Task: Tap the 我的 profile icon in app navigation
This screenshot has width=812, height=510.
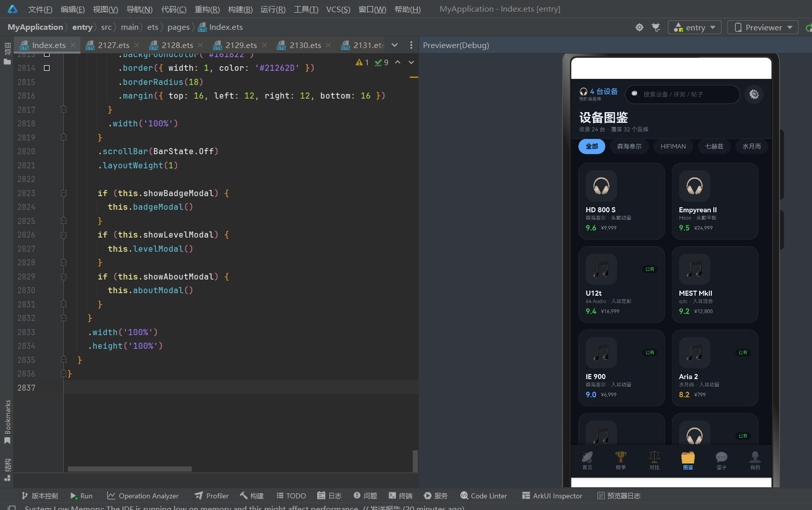Action: point(755,460)
